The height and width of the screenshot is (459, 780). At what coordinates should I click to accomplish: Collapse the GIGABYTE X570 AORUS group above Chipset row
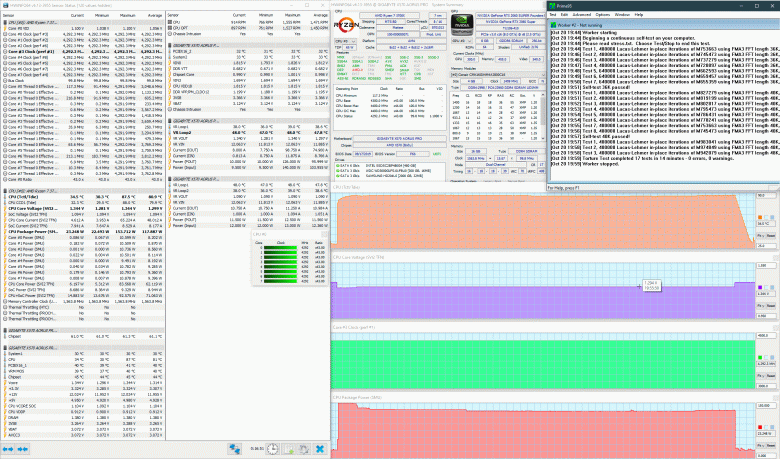82,330
